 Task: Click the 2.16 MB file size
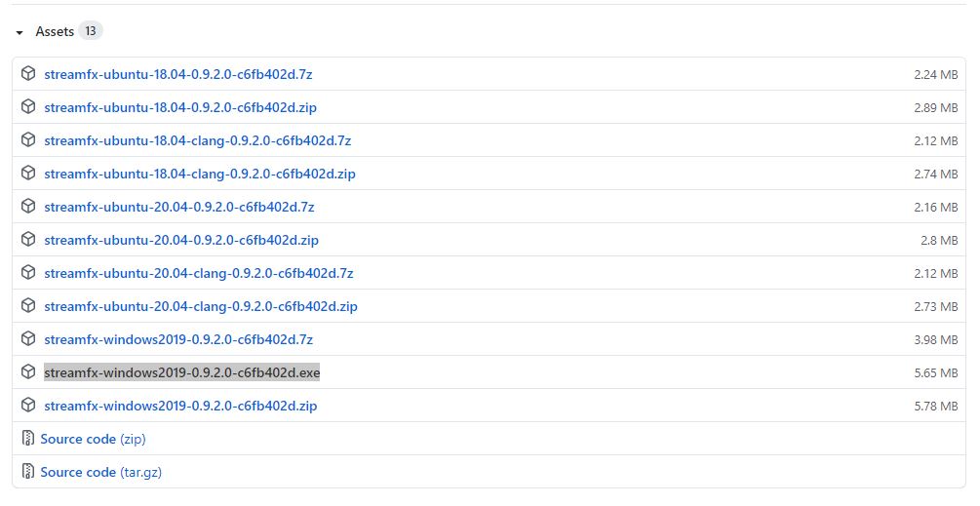click(x=935, y=207)
